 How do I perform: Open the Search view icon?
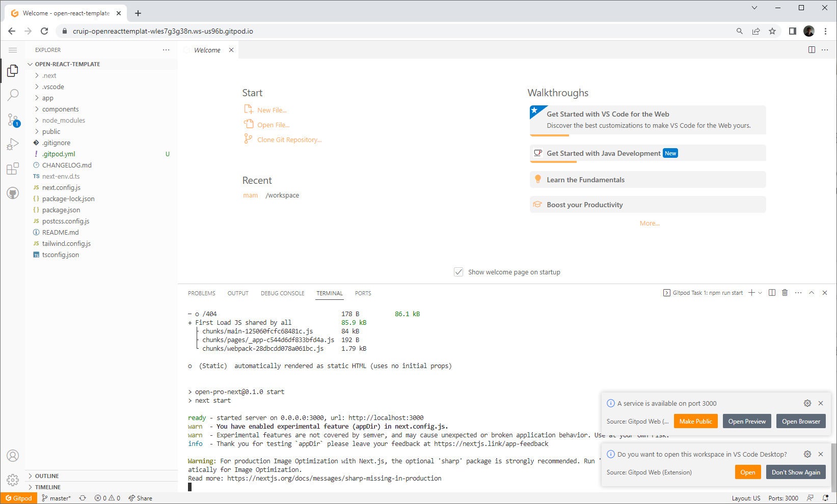[13, 95]
